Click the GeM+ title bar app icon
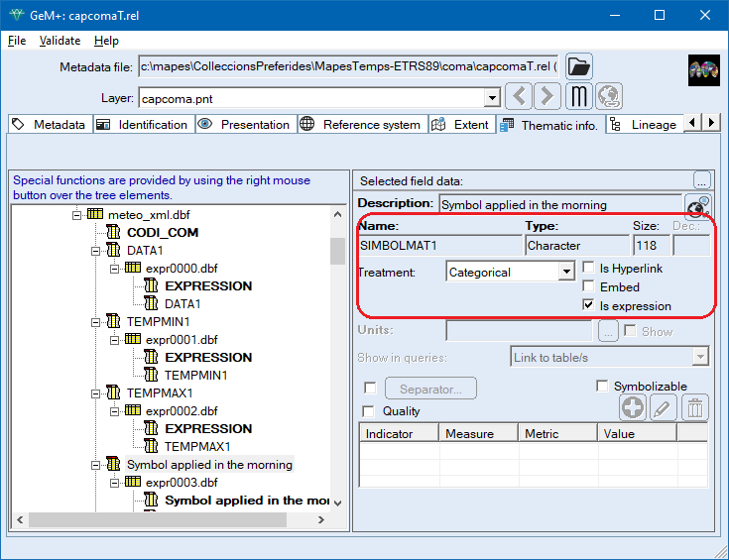The image size is (729, 560). [17, 15]
